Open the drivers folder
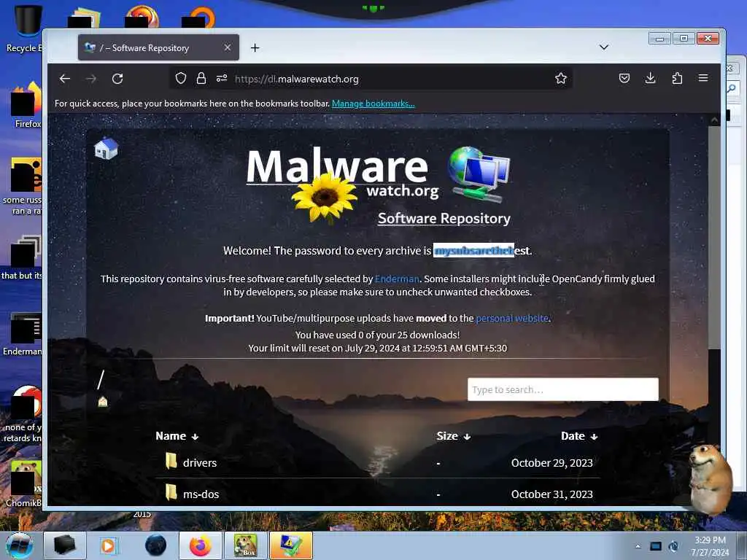 coord(200,463)
